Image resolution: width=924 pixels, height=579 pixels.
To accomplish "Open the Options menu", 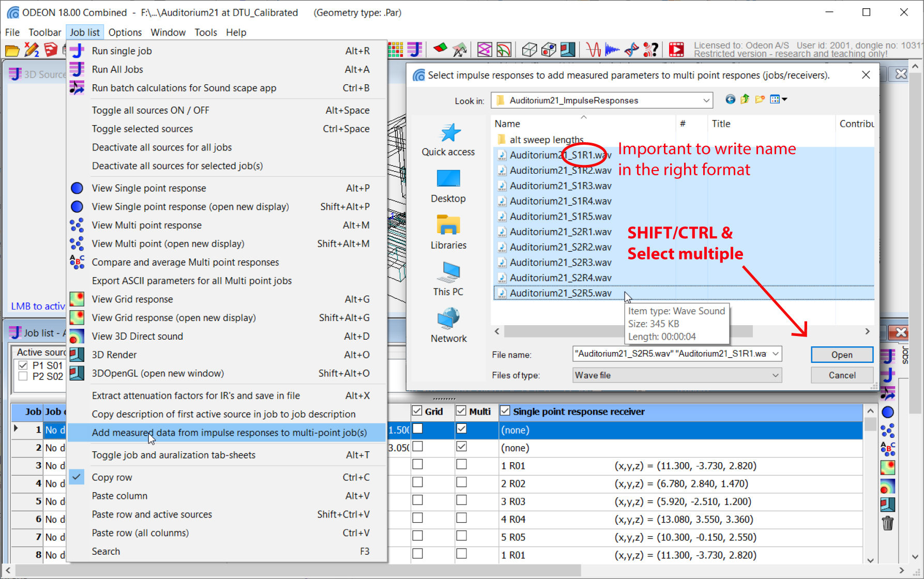I will coord(125,32).
